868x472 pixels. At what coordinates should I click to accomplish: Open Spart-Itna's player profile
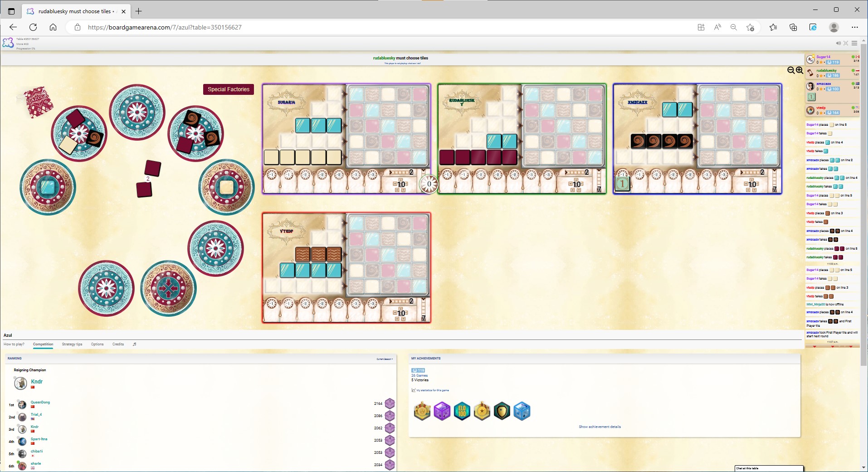click(x=39, y=439)
